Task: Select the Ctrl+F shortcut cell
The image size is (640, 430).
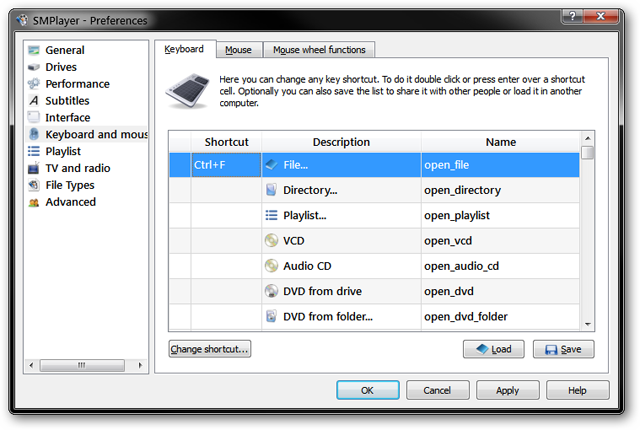Action: pos(226,165)
